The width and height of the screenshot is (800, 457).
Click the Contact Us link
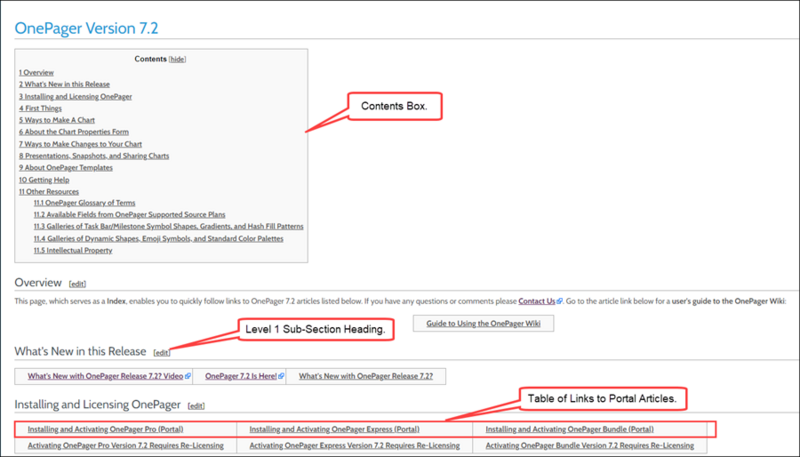pos(537,301)
